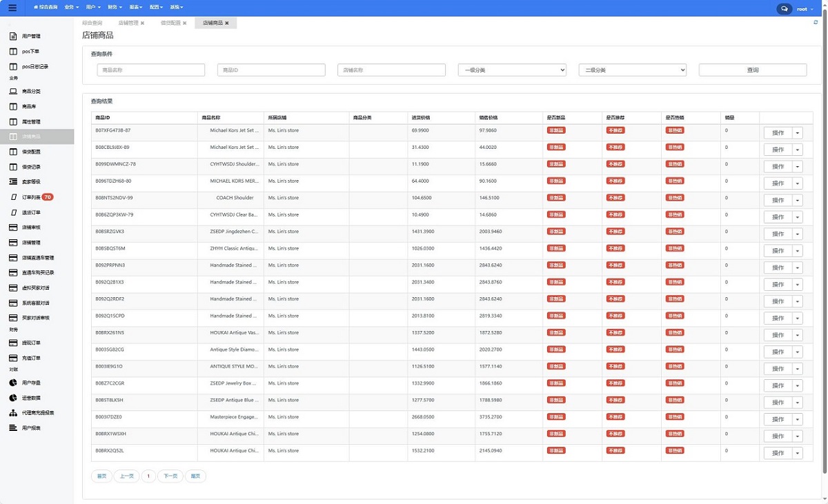Go to first page 首页
The width and height of the screenshot is (828, 504).
(101, 476)
